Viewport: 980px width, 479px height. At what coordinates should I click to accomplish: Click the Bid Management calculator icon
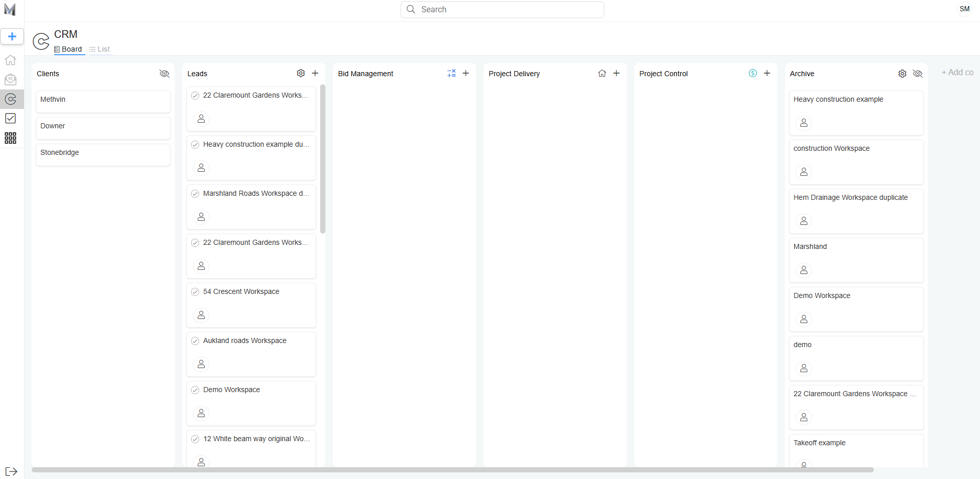pyautogui.click(x=451, y=74)
